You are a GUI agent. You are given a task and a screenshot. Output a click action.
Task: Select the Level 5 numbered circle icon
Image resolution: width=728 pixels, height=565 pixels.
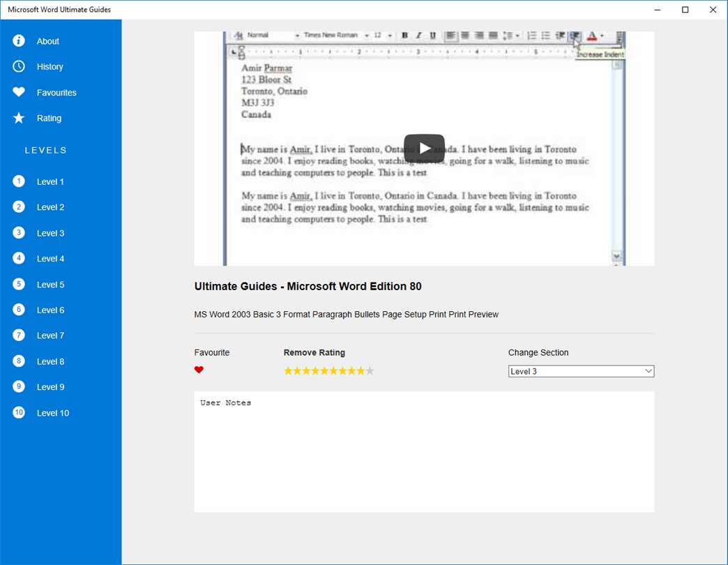(x=19, y=284)
